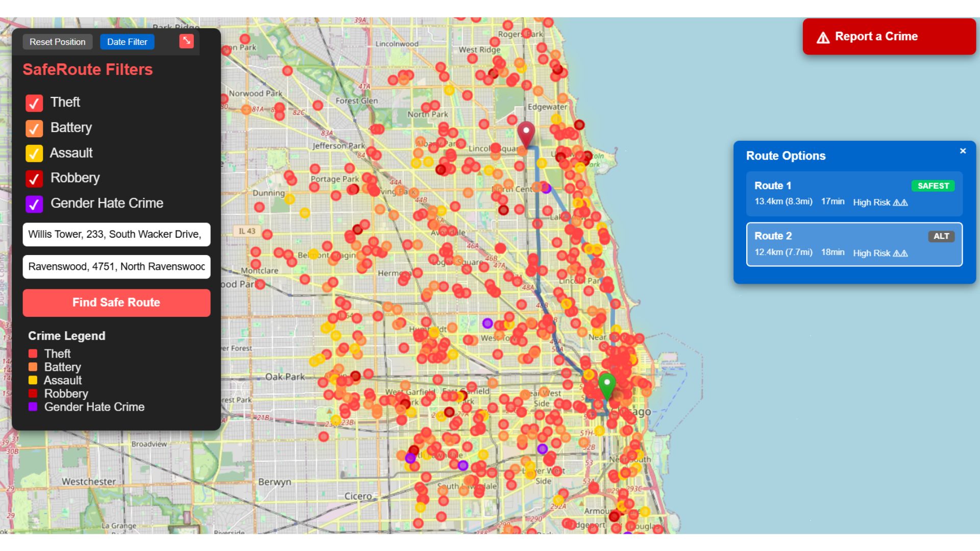Click the High Risk warning icons on Route 2

coord(900,253)
